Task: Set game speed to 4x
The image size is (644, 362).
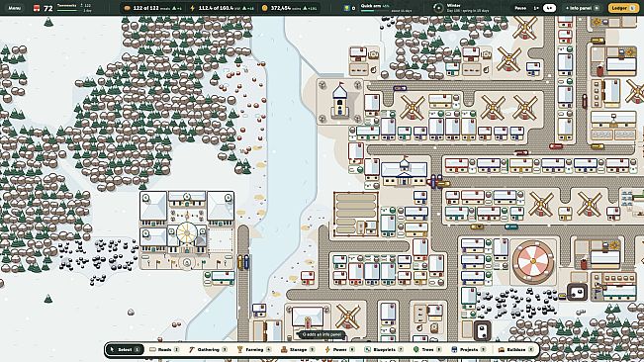Action: tap(549, 8)
